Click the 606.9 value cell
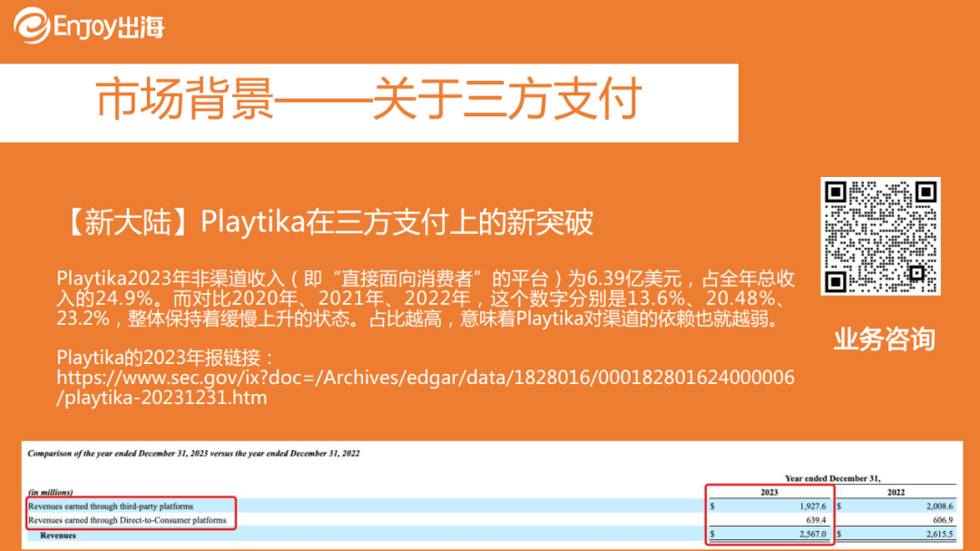The height and width of the screenshot is (551, 980). (943, 520)
